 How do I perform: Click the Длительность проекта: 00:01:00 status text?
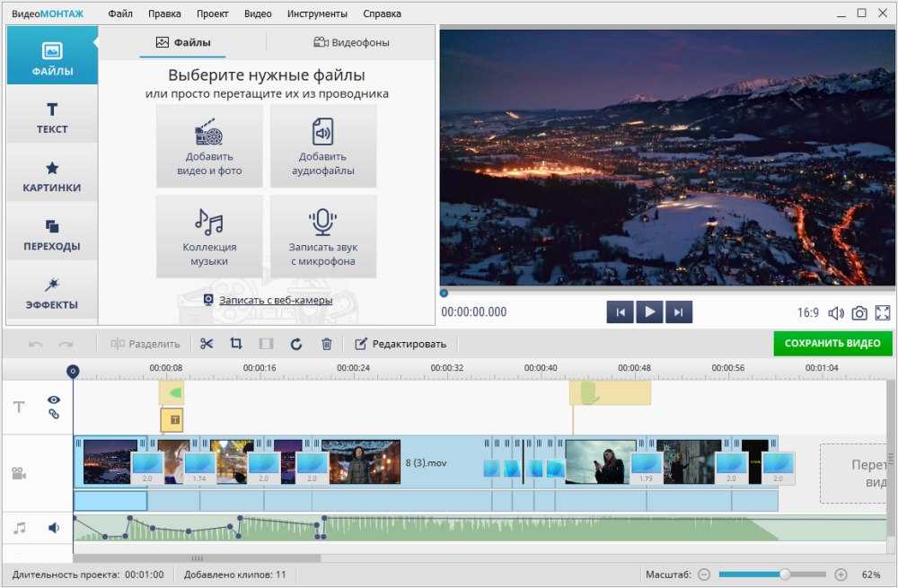click(88, 575)
